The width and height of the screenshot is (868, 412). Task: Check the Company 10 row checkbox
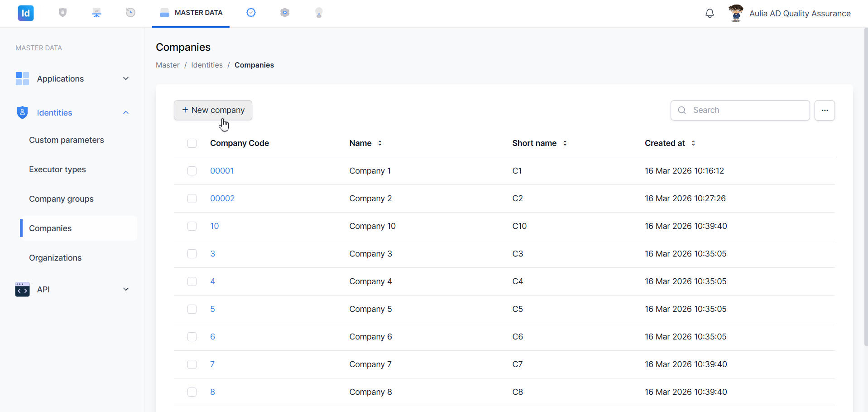pos(192,226)
